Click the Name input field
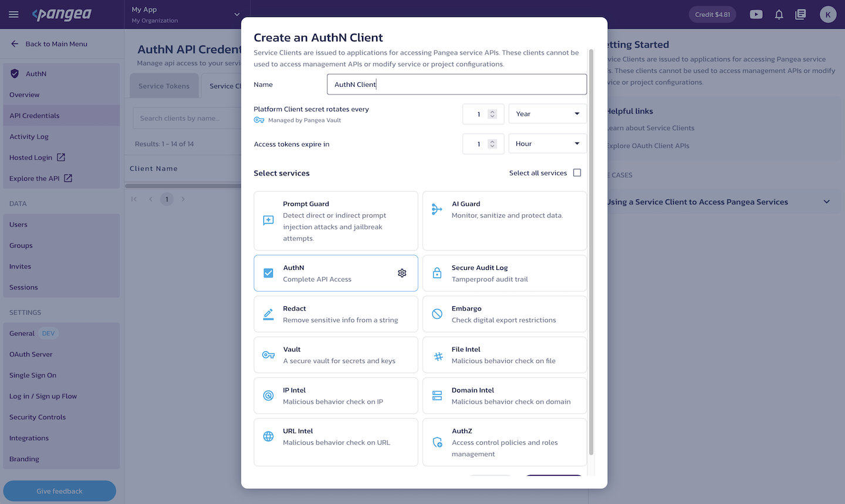This screenshot has height=504, width=845. click(x=457, y=84)
